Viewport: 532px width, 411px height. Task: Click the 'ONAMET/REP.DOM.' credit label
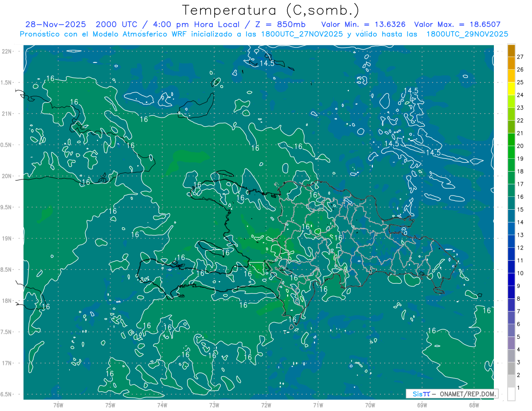pos(467,394)
